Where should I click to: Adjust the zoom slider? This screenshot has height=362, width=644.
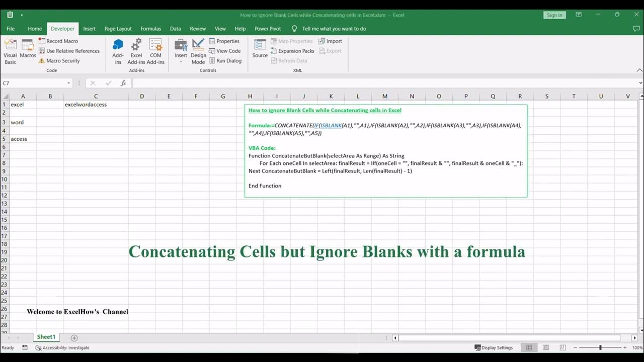[x=600, y=347]
